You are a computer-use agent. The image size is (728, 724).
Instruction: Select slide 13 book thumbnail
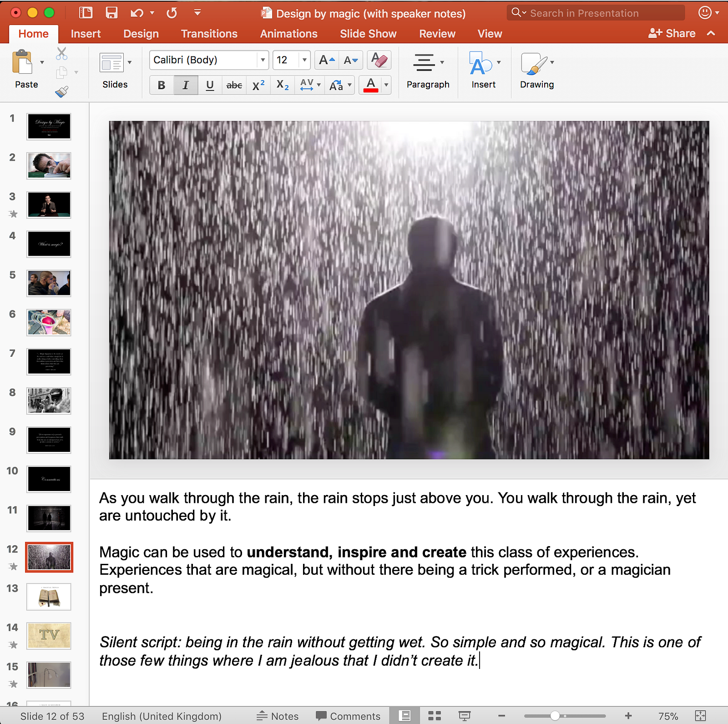[49, 597]
